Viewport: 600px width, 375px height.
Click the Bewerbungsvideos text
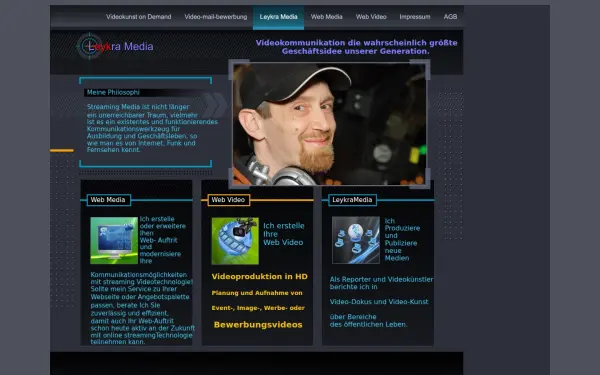point(258,325)
